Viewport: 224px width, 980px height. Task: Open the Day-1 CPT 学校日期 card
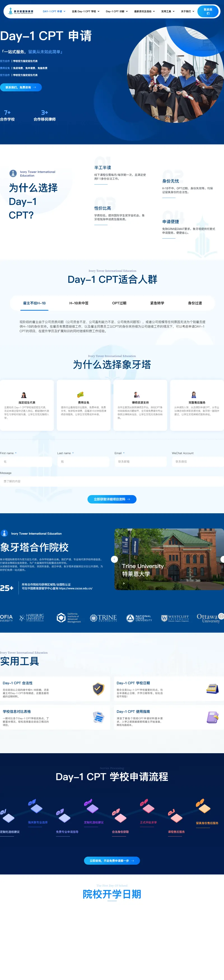point(169,689)
